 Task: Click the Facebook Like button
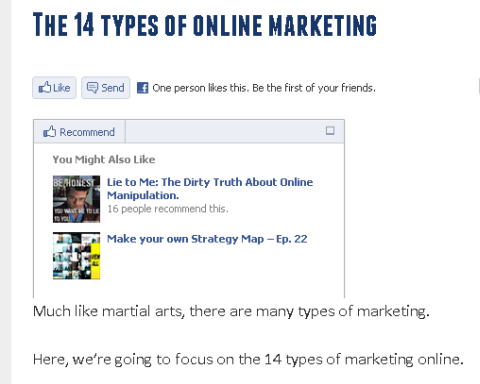tap(54, 88)
